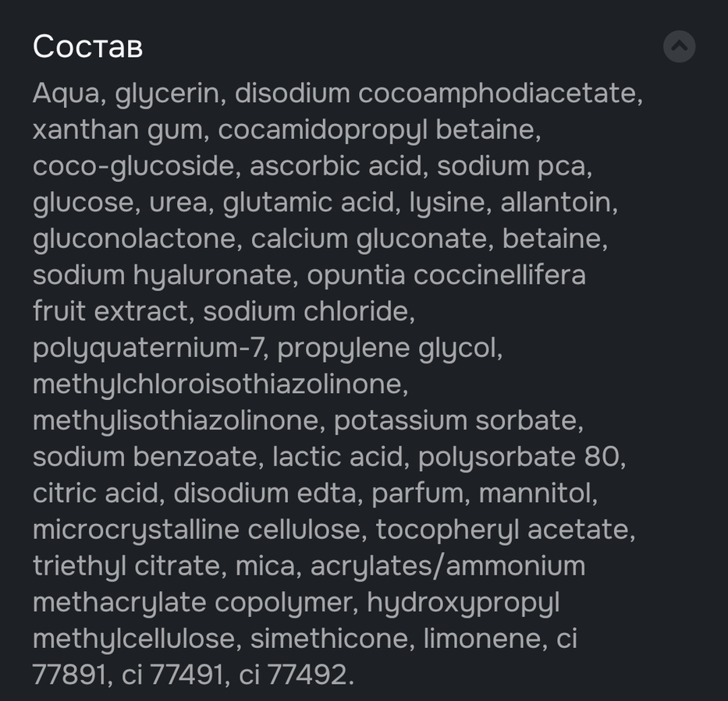Click the ascorbic acid ingredient text

pos(336,166)
